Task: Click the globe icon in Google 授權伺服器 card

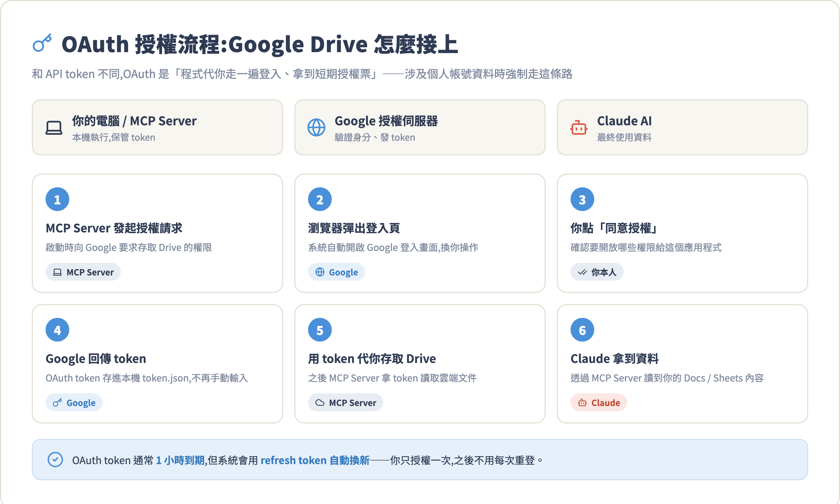Action: click(316, 128)
